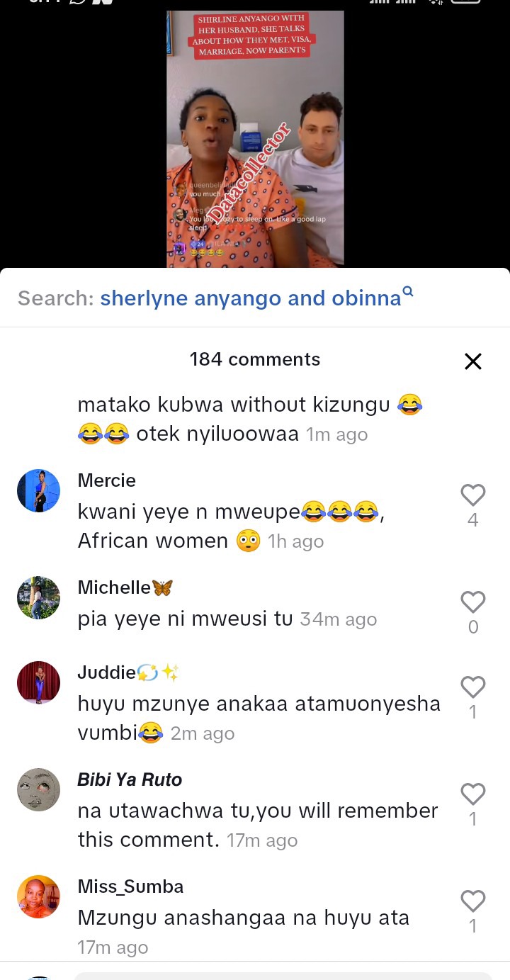510x980 pixels.
Task: Like Michelle's comment with the heart
Action: pos(473,602)
